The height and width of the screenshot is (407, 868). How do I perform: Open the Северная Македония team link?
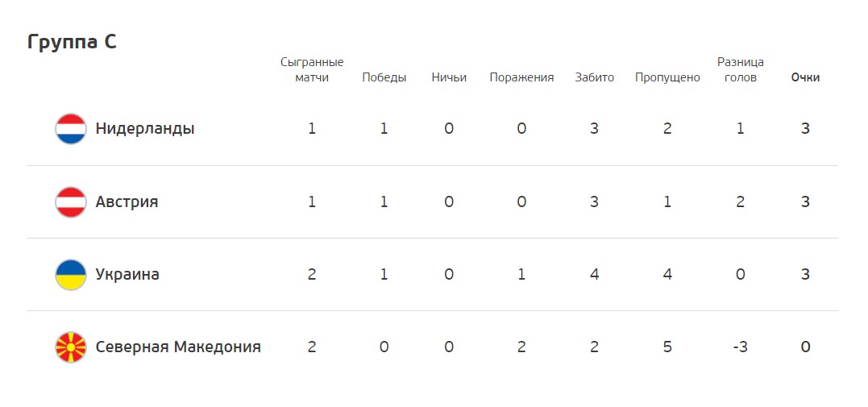(x=178, y=347)
